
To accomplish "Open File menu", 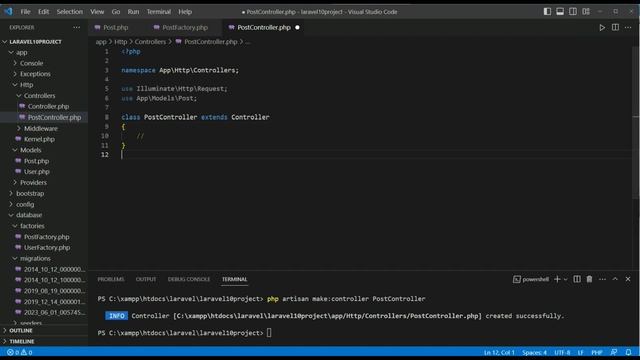I will pos(25,11).
